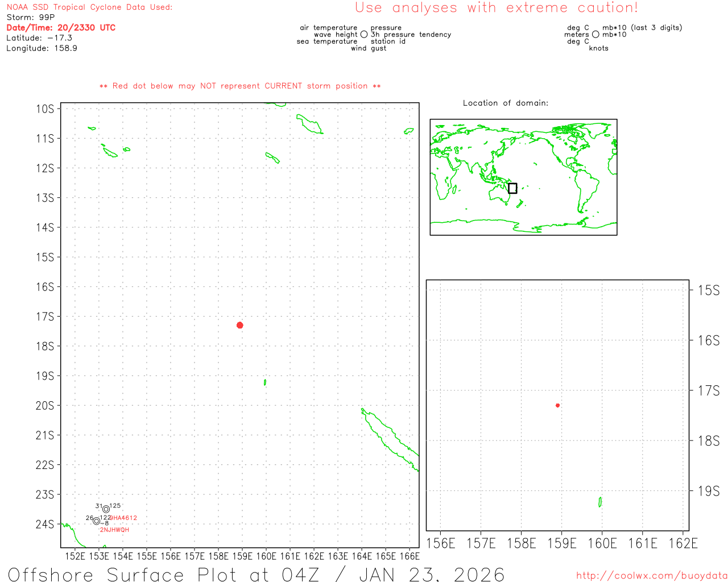This screenshot has width=728, height=582.
Task: Click the small island in the zoomed map
Action: pyautogui.click(x=600, y=502)
